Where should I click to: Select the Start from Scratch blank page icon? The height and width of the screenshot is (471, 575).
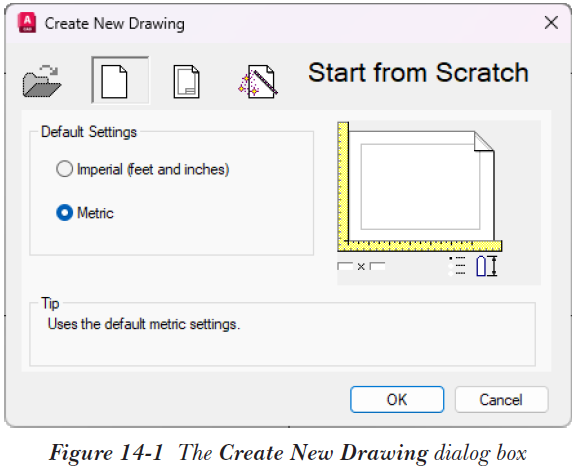(x=120, y=81)
